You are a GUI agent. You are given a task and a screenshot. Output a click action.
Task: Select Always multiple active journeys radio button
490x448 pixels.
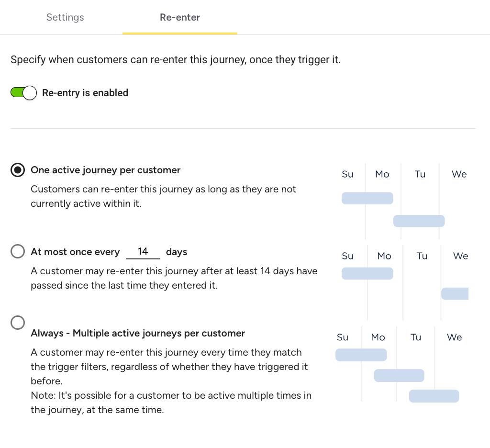click(x=18, y=323)
